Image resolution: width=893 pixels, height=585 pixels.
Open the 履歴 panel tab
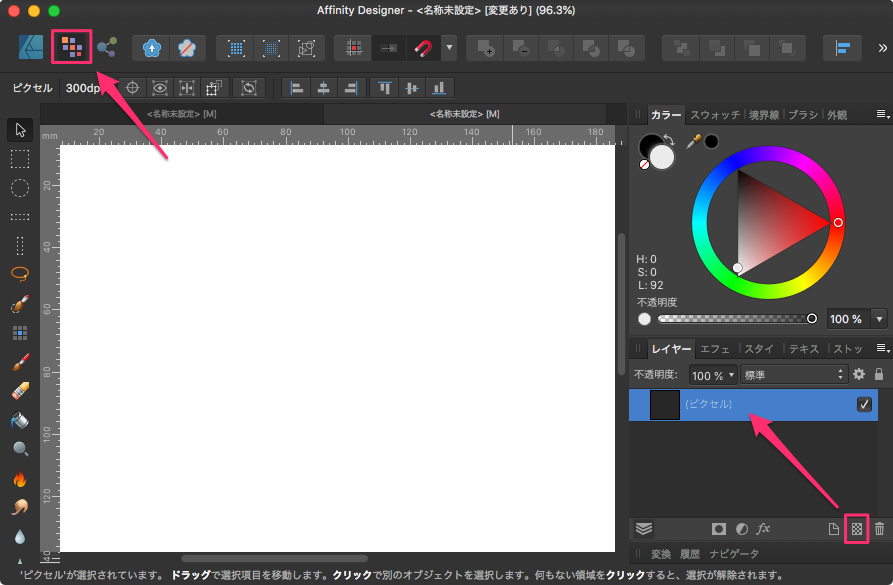tap(690, 554)
